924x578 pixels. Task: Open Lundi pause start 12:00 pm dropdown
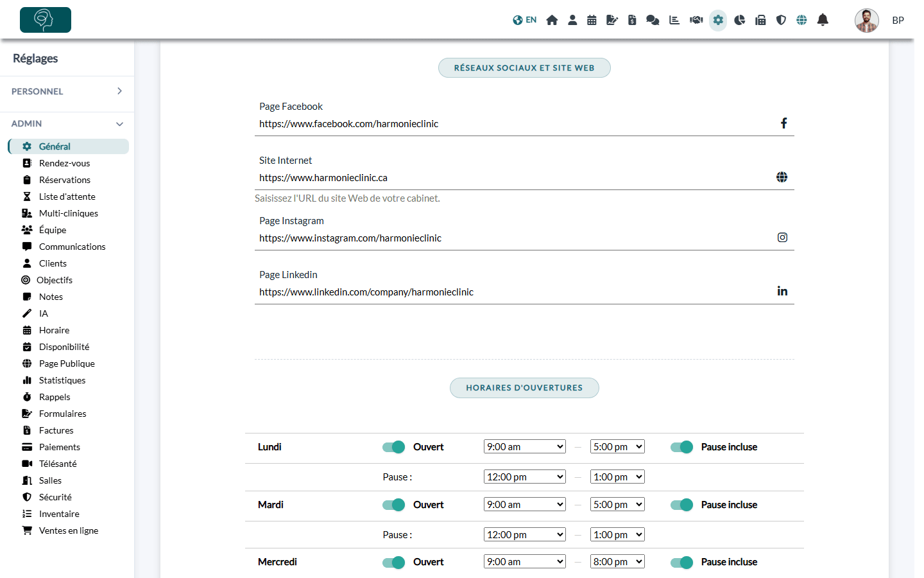525,477
